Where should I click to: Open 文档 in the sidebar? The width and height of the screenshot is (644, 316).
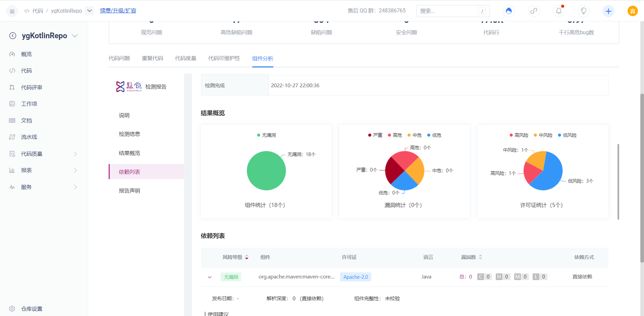click(26, 121)
